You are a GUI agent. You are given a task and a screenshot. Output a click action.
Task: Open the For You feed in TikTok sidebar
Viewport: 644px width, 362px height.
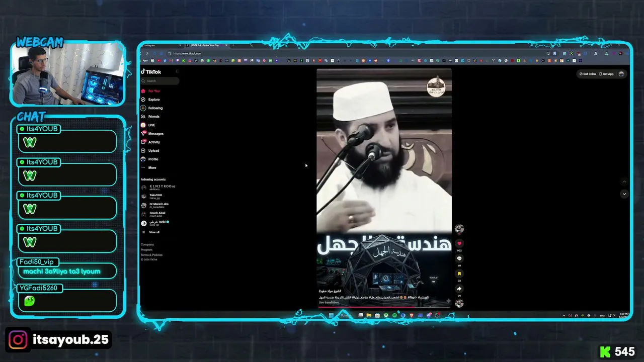(x=151, y=91)
